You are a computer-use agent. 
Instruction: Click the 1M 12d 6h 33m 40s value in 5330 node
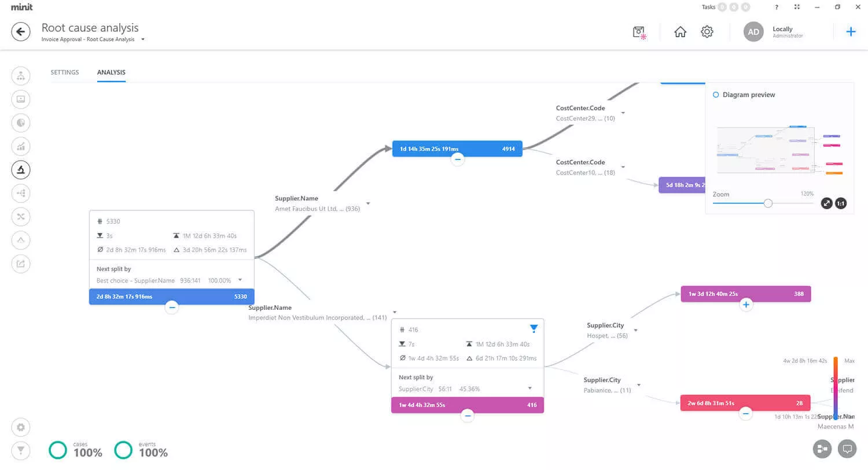(x=209, y=236)
